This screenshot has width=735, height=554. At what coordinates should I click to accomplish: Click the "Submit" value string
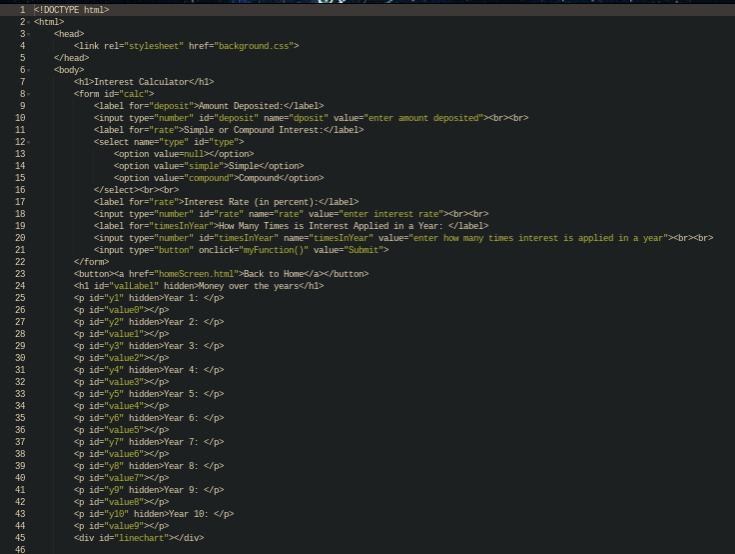[363, 250]
